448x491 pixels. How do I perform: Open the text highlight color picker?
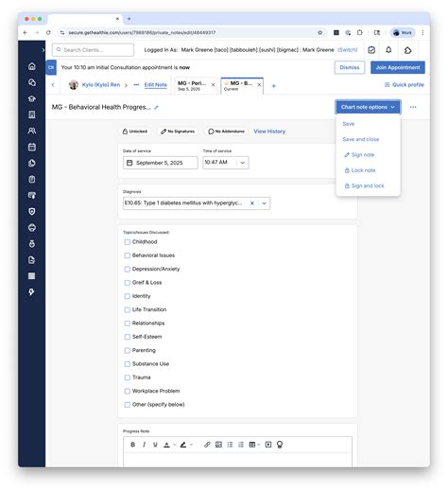coord(186,445)
